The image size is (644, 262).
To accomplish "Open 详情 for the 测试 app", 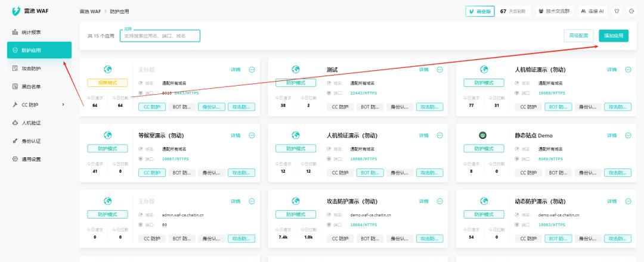I will point(424,70).
